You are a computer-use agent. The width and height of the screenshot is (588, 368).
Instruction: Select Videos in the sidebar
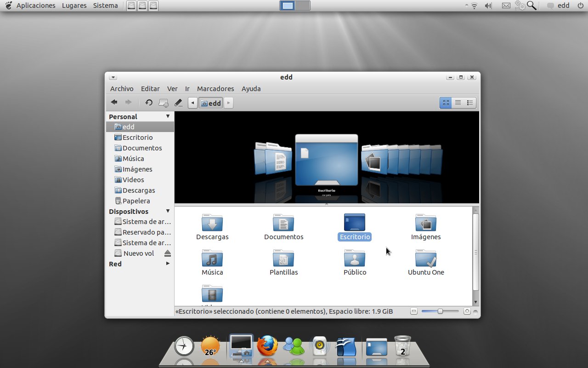click(140, 180)
